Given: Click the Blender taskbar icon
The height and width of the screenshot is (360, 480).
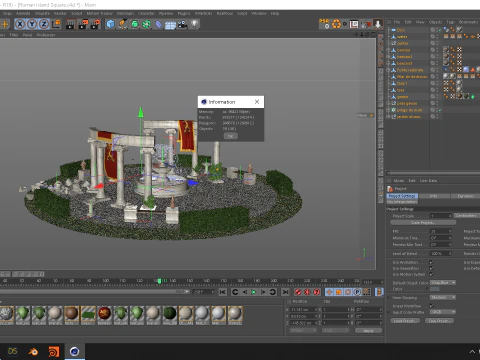Looking at the screenshot, I should (33, 351).
